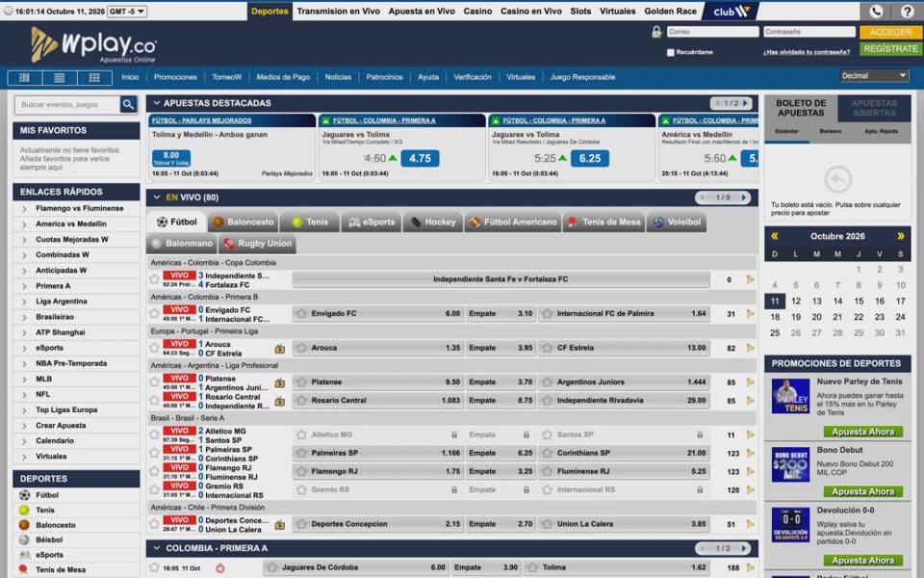924x578 pixels.
Task: Click the Wplay.co logo
Action: [x=93, y=45]
